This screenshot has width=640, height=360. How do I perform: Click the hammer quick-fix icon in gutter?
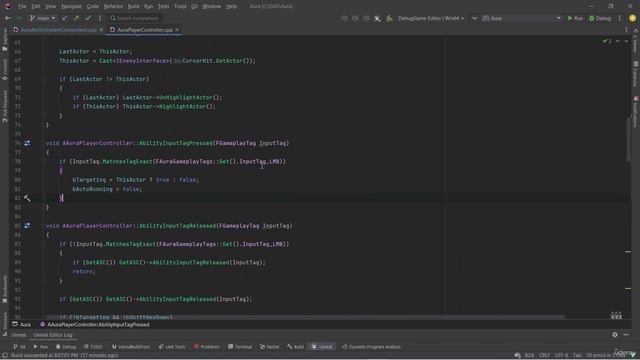click(27, 198)
